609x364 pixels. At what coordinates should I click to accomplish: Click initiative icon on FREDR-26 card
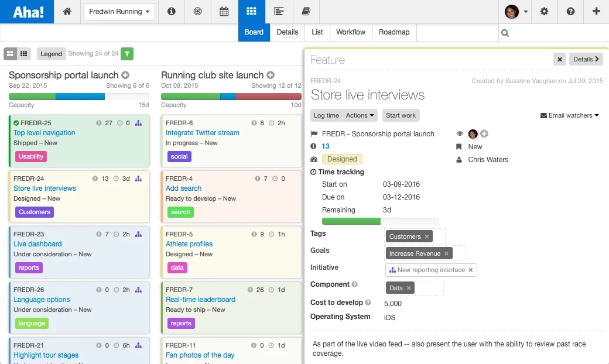coord(138,290)
